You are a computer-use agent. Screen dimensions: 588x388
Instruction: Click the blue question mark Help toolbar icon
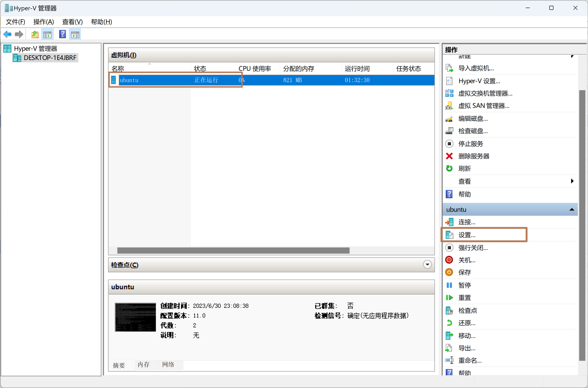click(63, 34)
